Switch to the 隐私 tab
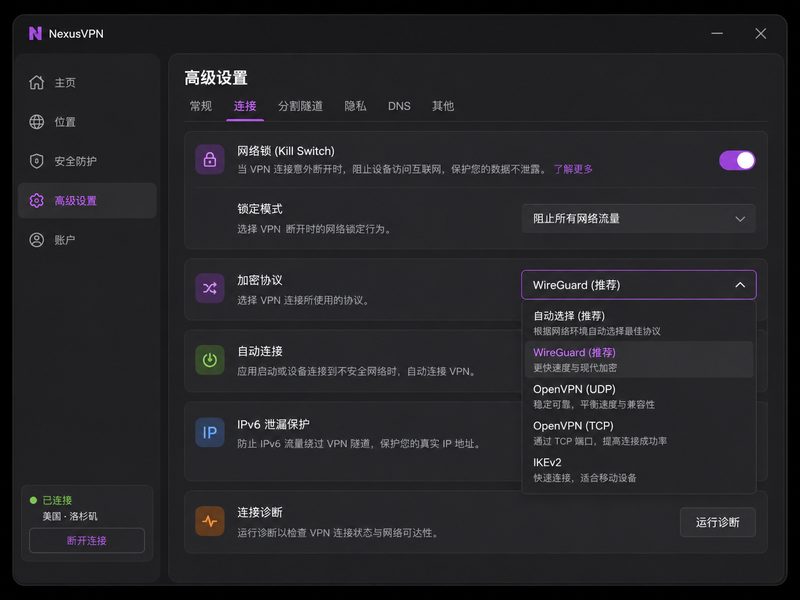Screen dimensions: 800x600 pos(355,106)
